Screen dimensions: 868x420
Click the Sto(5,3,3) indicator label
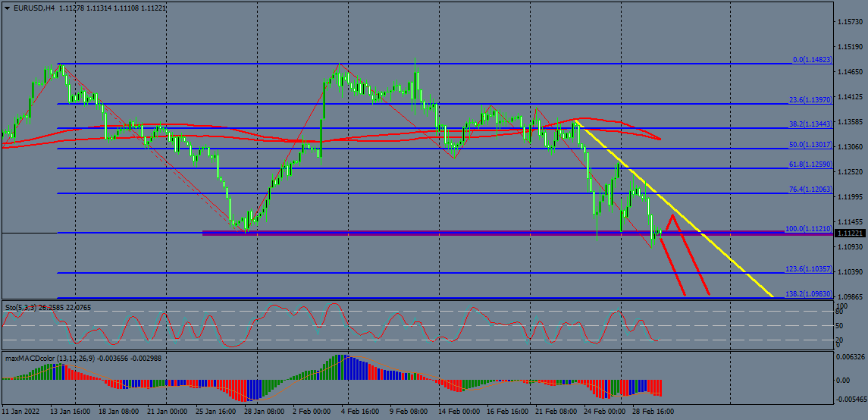coord(21,307)
